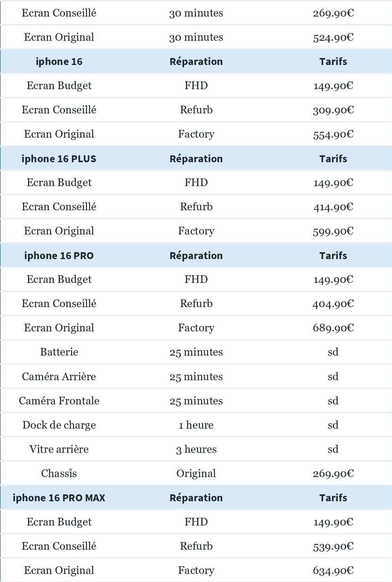Image resolution: width=392 pixels, height=582 pixels.
Task: Select the 524.90€ price at the top
Action: coord(333,37)
